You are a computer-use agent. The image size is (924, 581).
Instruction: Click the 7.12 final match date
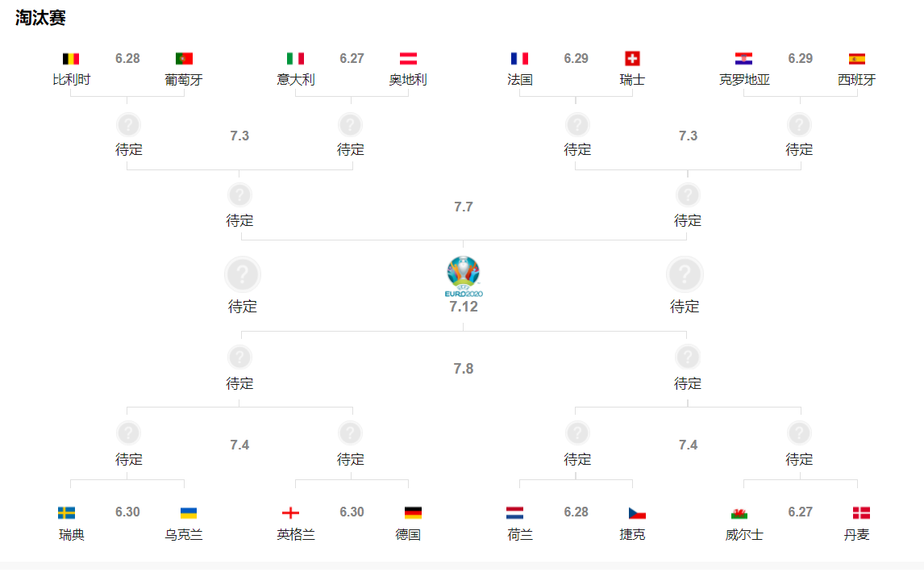pos(464,307)
